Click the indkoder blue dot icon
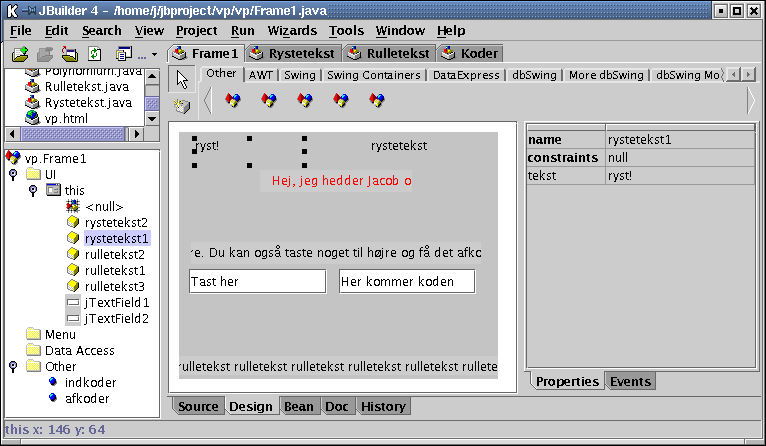The image size is (766, 446). coord(53,382)
